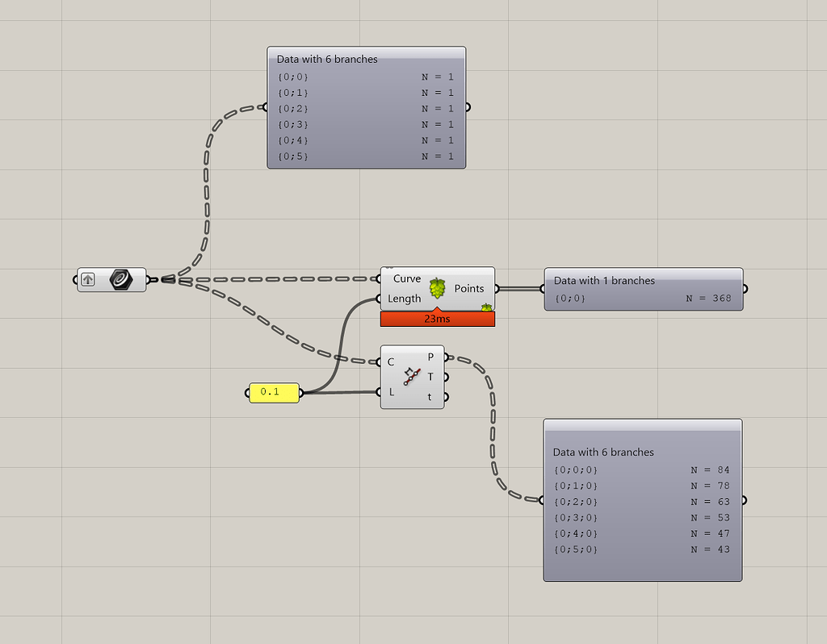Click input grip of bottom six-branch panel
827x644 pixels.
(x=542, y=500)
